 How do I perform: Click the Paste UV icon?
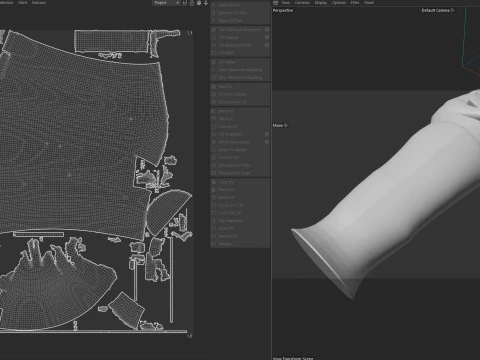coord(214,190)
